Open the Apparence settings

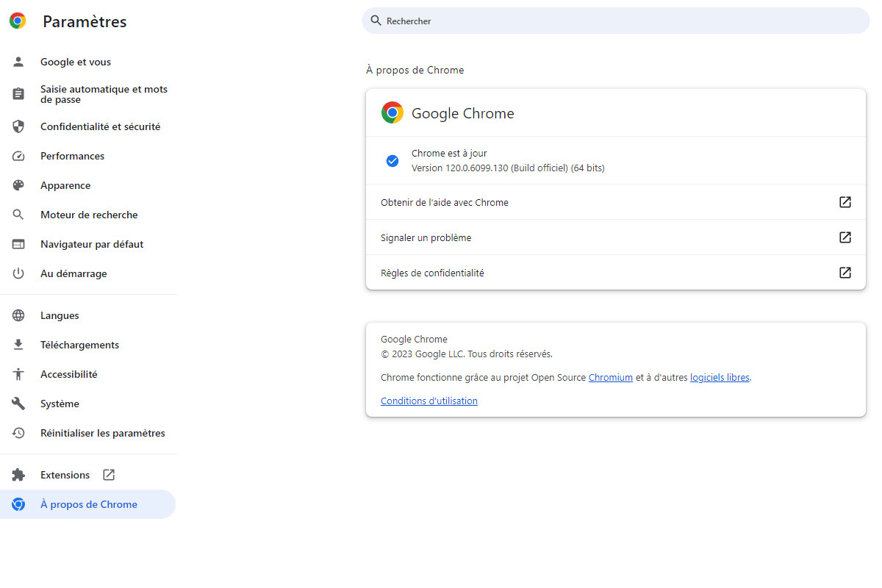[88, 185]
